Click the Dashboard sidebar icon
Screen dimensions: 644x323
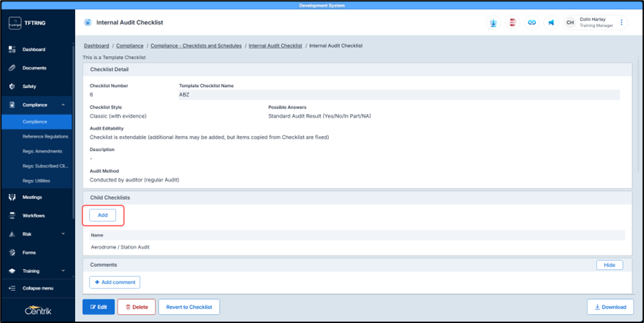[12, 49]
